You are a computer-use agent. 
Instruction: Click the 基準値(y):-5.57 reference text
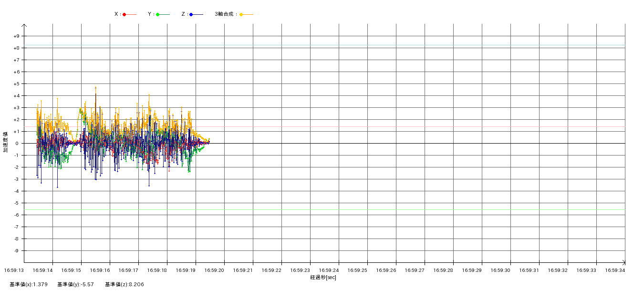pyautogui.click(x=75, y=284)
